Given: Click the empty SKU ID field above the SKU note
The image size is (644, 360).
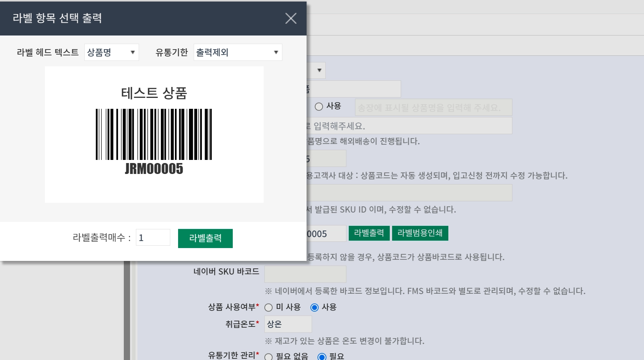Looking at the screenshot, I should point(409,193).
